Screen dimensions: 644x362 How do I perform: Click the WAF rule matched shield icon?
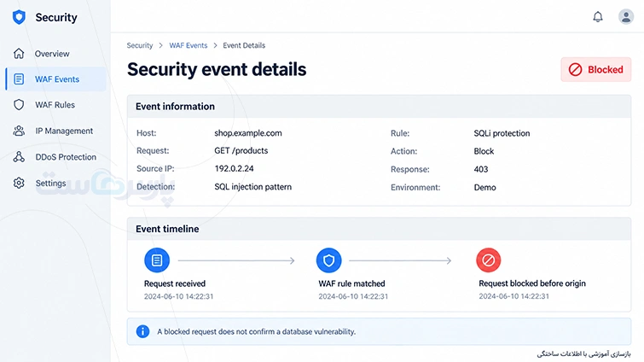(328, 260)
